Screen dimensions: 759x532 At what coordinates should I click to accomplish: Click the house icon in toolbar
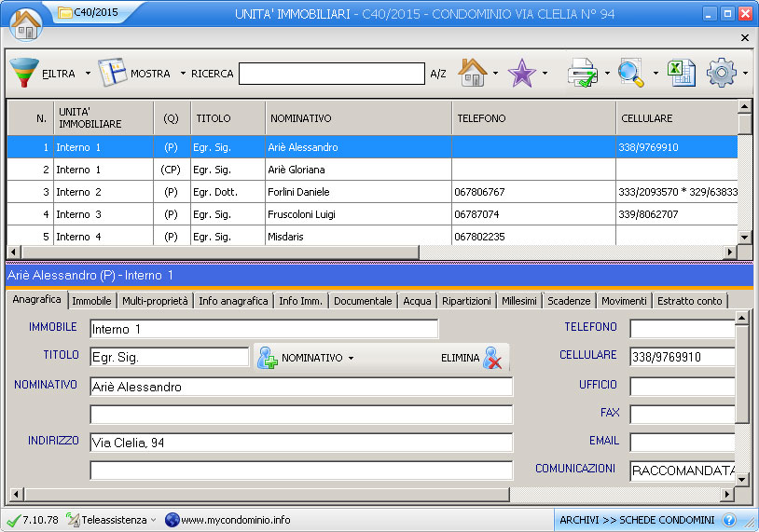(473, 73)
